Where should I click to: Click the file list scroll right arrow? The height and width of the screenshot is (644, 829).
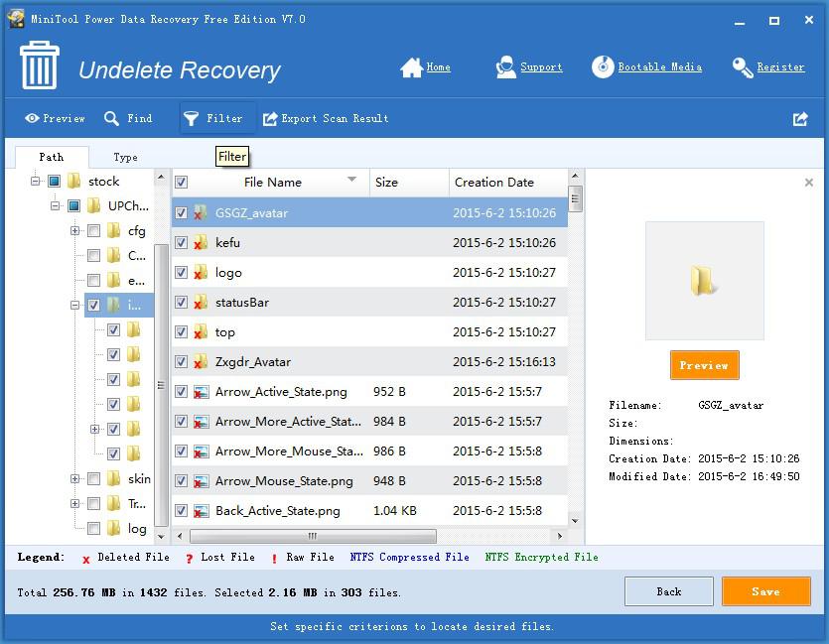559,536
